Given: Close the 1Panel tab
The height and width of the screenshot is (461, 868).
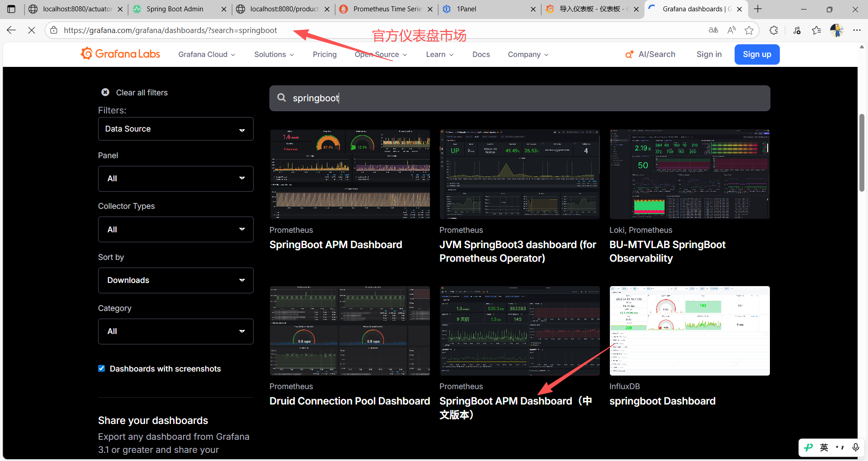Looking at the screenshot, I should coord(533,9).
